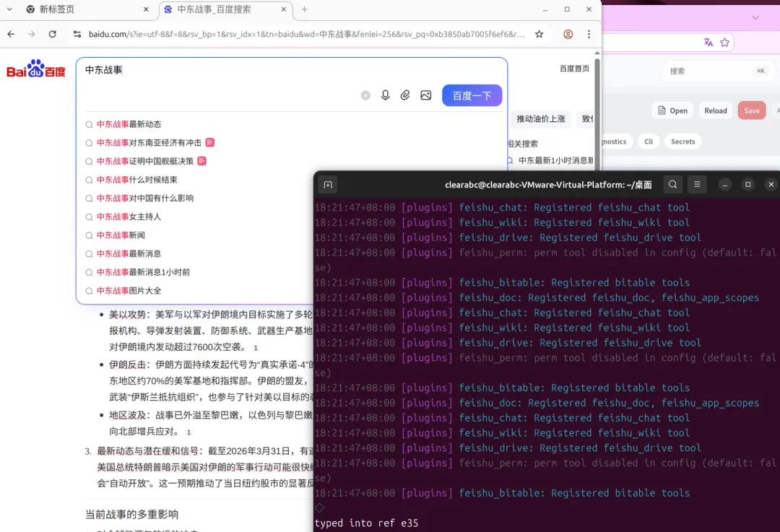The height and width of the screenshot is (532, 780).
Task: Switch to the Secrets tab in background window
Action: 682,141
